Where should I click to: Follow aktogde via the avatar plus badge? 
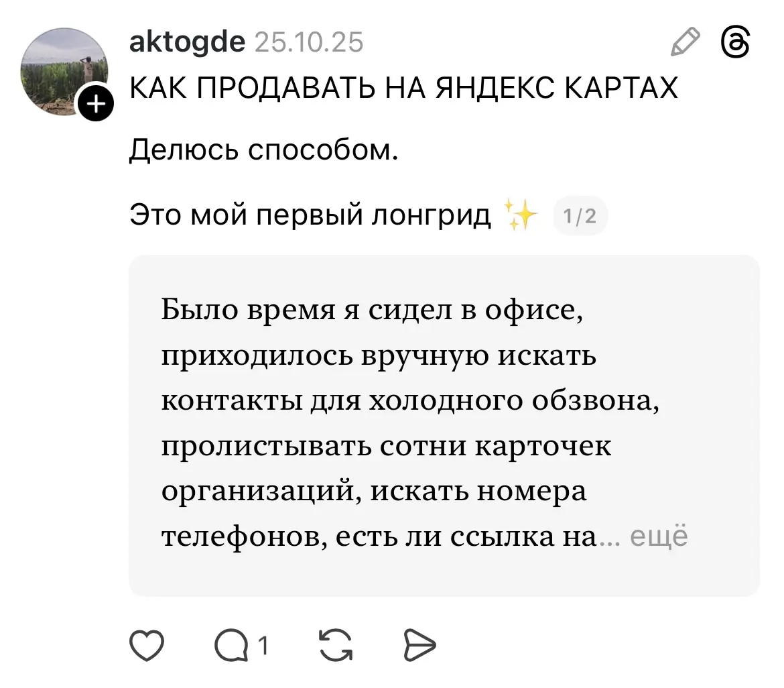(x=96, y=103)
